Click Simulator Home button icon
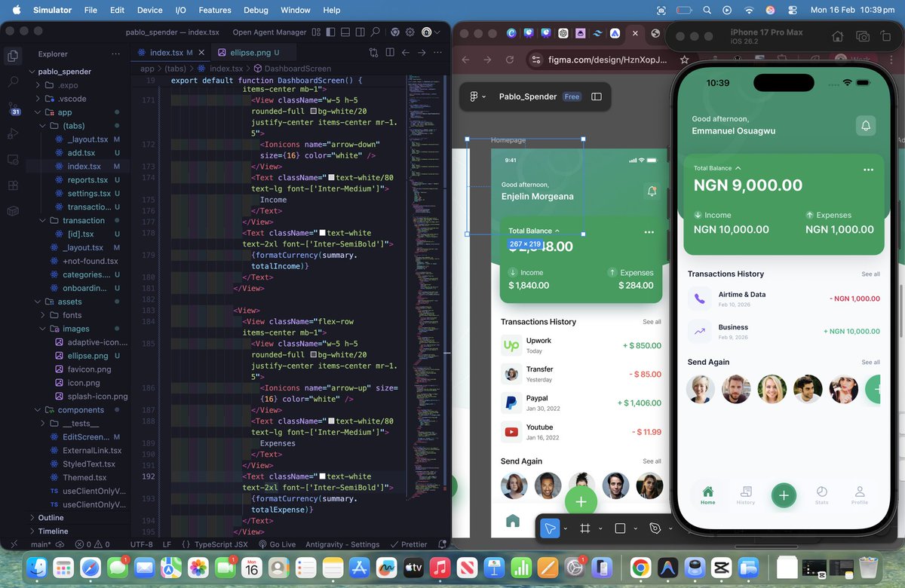 point(837,36)
